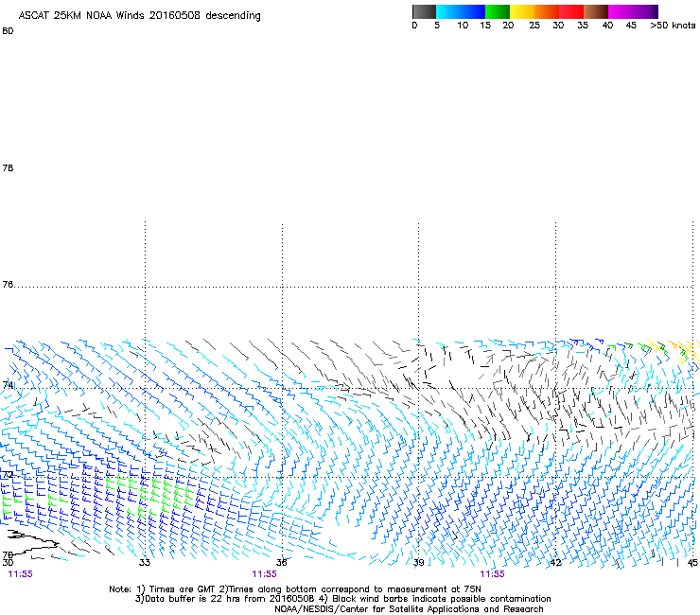700x615 pixels.
Task: Pick the brown 35-40 knots legend swatch
Action: [x=596, y=11]
